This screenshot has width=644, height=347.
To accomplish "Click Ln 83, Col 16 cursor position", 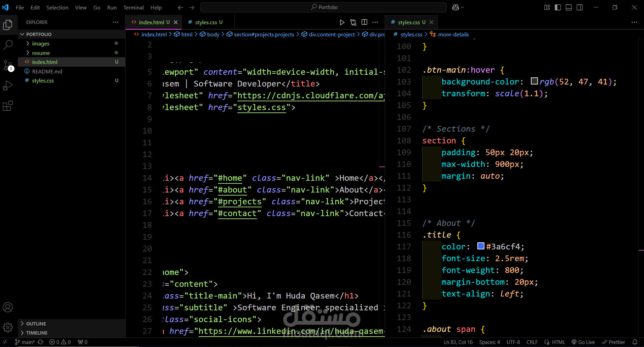I will coord(458,342).
